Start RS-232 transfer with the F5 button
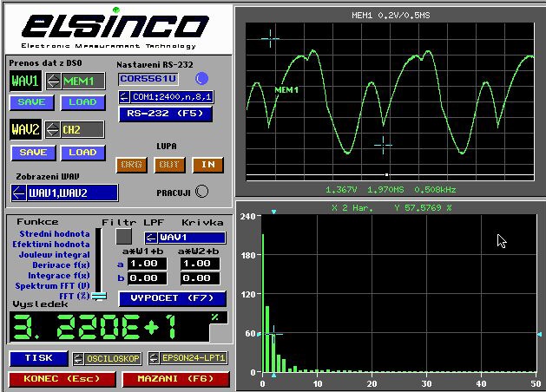 [x=166, y=114]
